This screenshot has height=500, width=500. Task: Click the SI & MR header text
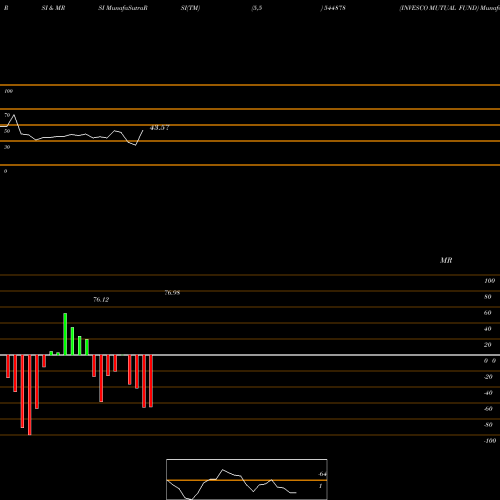coord(53,8)
